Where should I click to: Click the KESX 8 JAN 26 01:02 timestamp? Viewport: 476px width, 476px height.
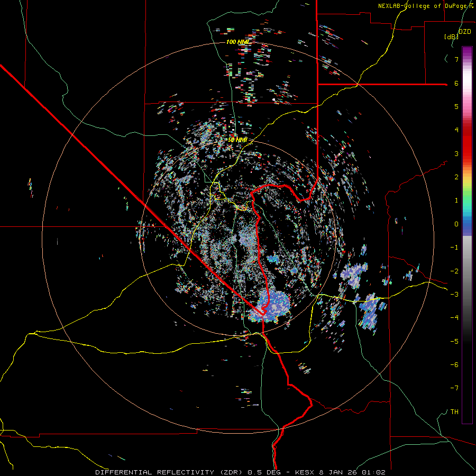click(x=340, y=472)
